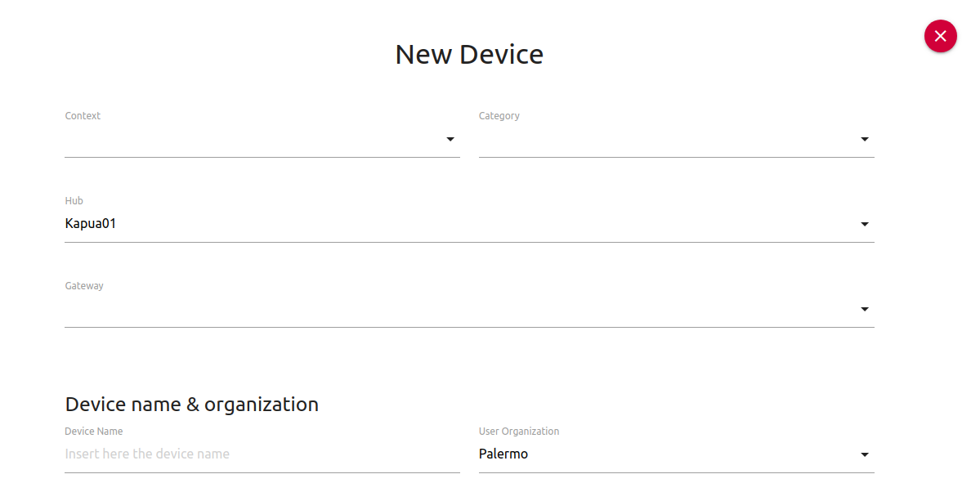Click the Category dropdown arrow
Screen dimensions: 980x501
pos(865,140)
